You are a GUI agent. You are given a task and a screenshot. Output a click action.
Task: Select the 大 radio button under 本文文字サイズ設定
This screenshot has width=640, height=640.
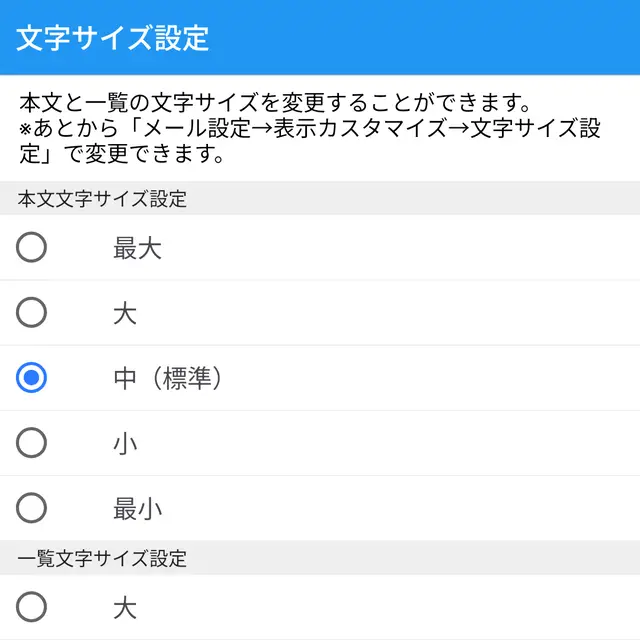coord(31,312)
